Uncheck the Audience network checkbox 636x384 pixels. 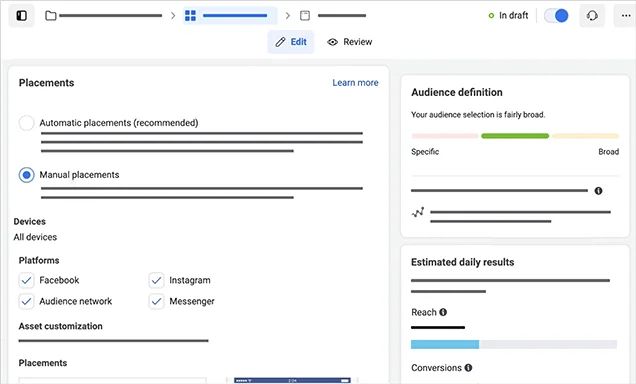pyautogui.click(x=26, y=301)
